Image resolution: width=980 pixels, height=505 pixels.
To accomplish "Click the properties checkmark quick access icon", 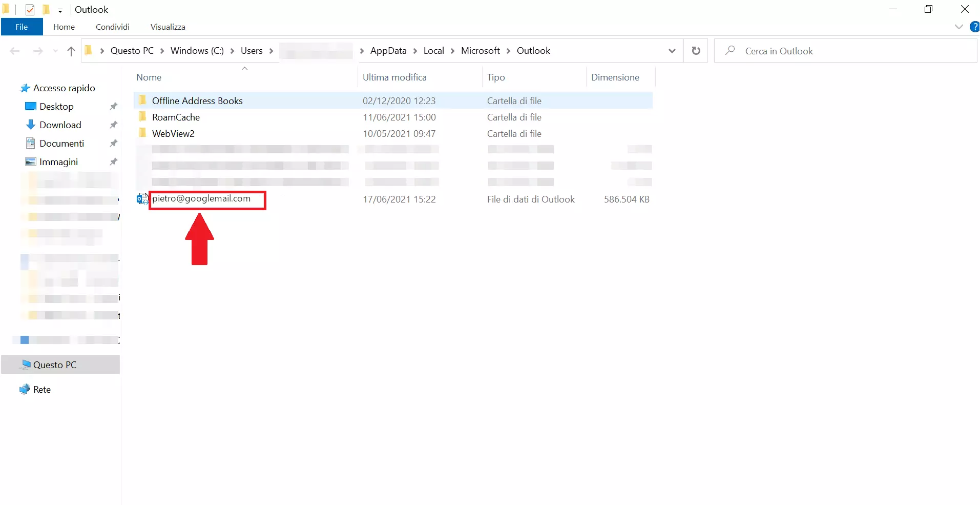I will tap(30, 10).
